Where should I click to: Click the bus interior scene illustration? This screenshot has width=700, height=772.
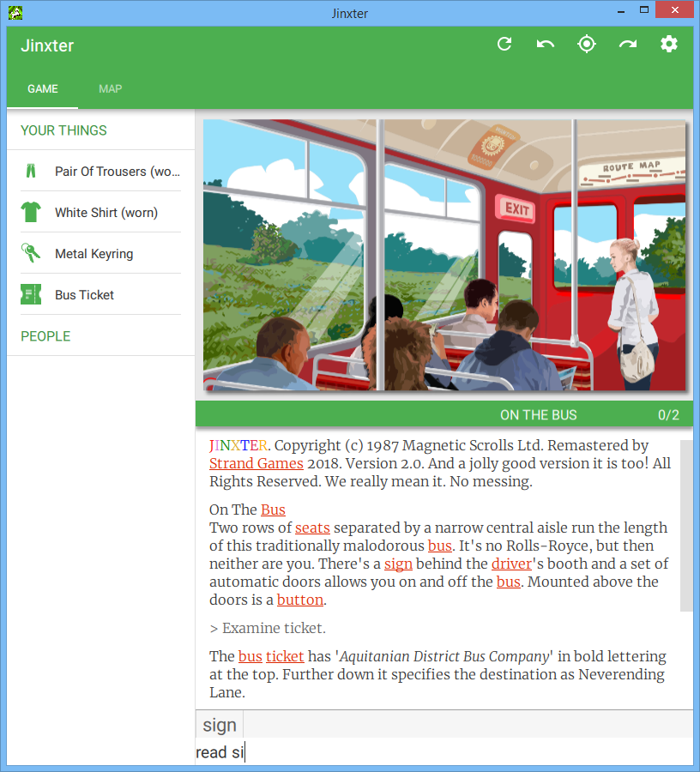click(444, 255)
